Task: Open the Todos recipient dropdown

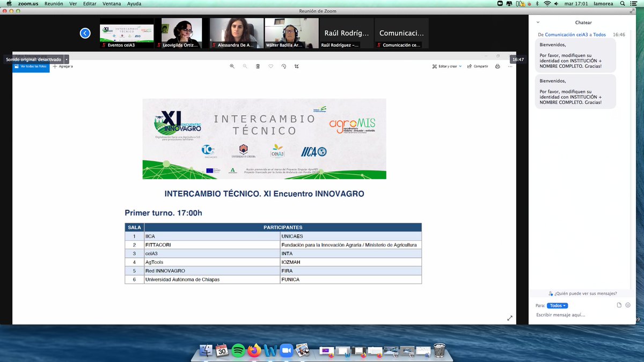Action: point(557,306)
